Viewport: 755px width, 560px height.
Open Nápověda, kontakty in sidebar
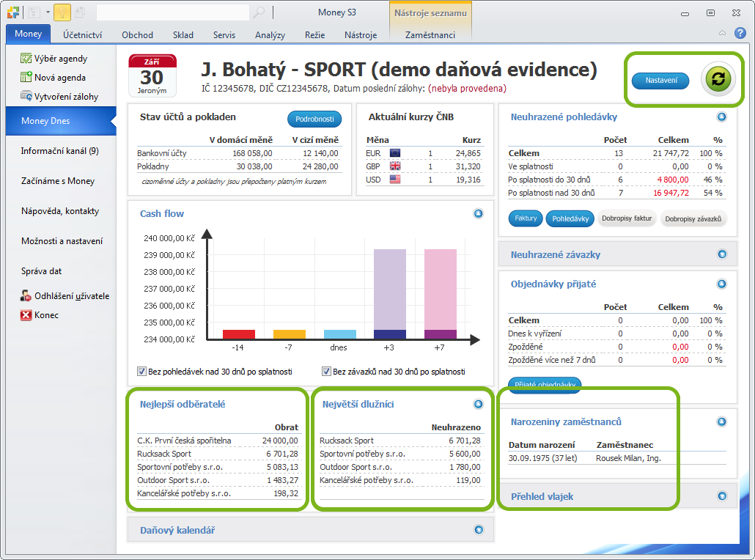pyautogui.click(x=60, y=211)
